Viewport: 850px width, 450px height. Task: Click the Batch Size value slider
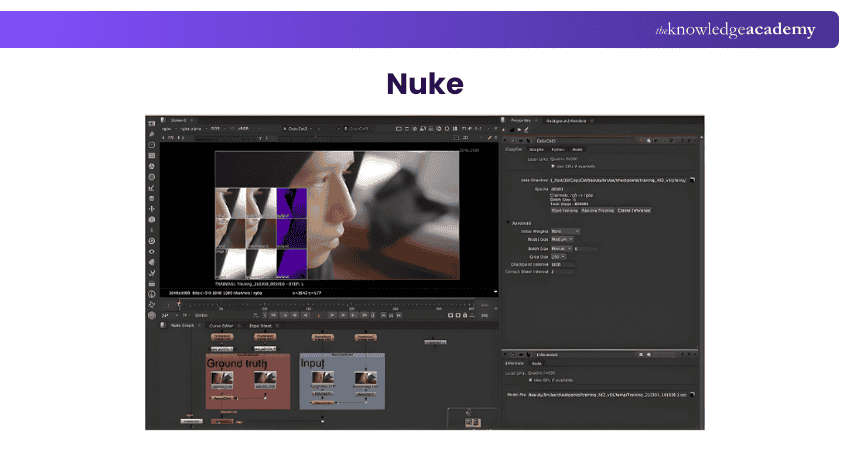586,249
